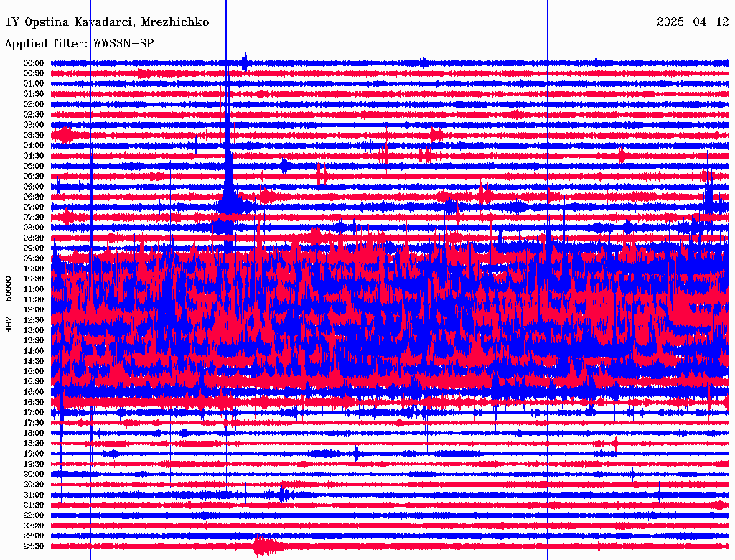This screenshot has width=735, height=560.
Task: Select the 03:30 time label
Action: pyautogui.click(x=34, y=135)
